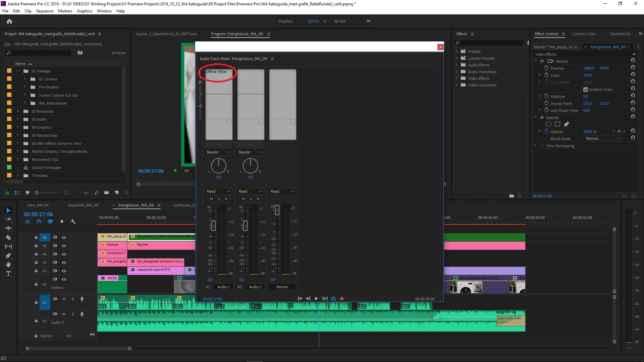Mute Audio 1 in the track mixer
Viewport: 644px width, 362px height.
coord(211,199)
